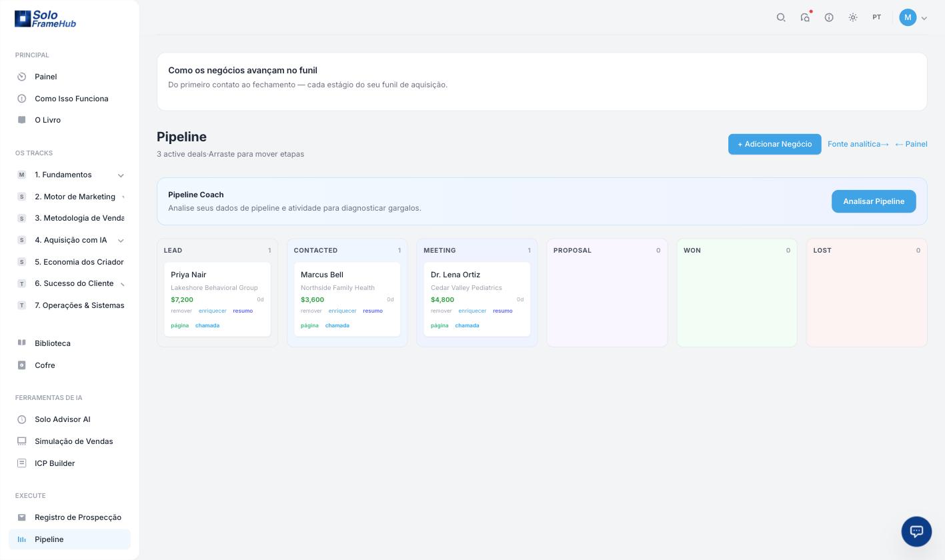
Task: Click remover on Marcus Bell card
Action: tap(311, 311)
